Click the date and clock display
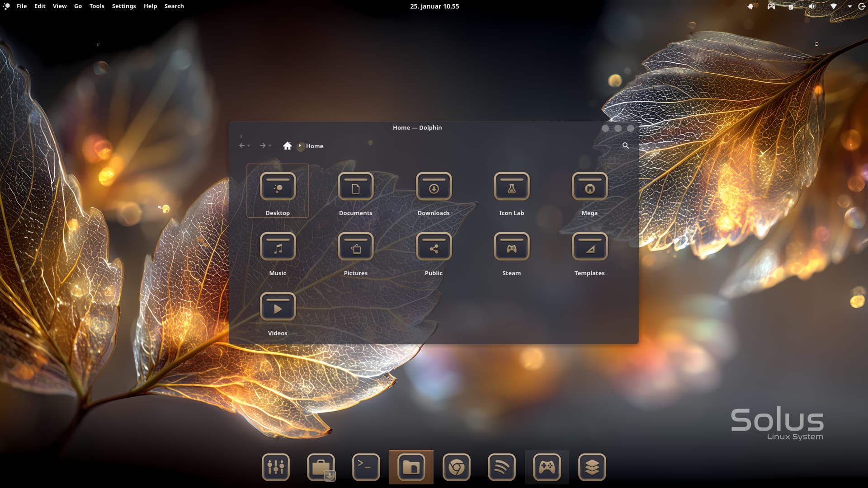Image resolution: width=868 pixels, height=488 pixels. click(x=434, y=6)
